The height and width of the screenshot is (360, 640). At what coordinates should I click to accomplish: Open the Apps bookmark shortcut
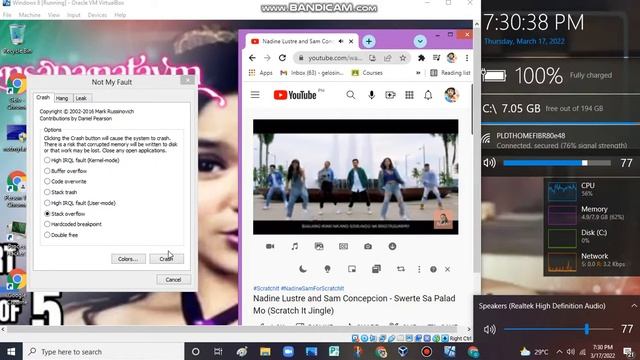261,73
